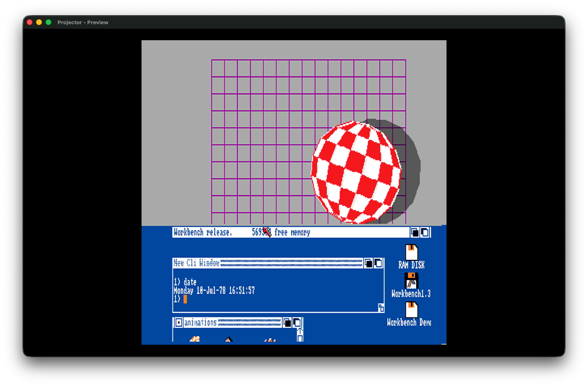Image resolution: width=588 pixels, height=387 pixels.
Task: Zoom the Projector Preview window with green button
Action: (48, 22)
